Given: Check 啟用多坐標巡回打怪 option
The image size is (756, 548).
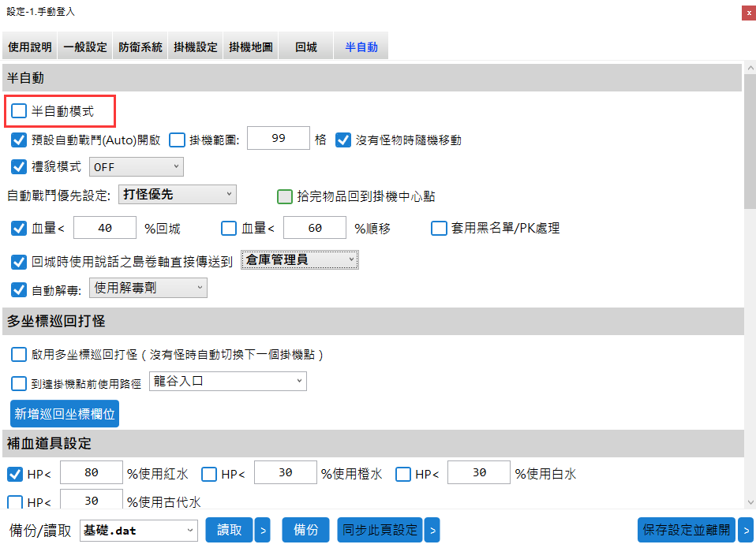Looking at the screenshot, I should point(19,355).
